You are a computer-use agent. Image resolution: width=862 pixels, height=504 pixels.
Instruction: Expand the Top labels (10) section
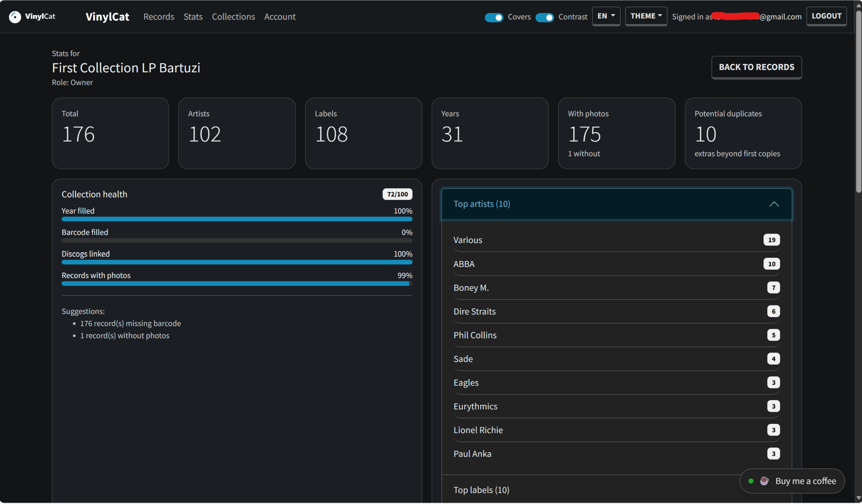coord(481,490)
